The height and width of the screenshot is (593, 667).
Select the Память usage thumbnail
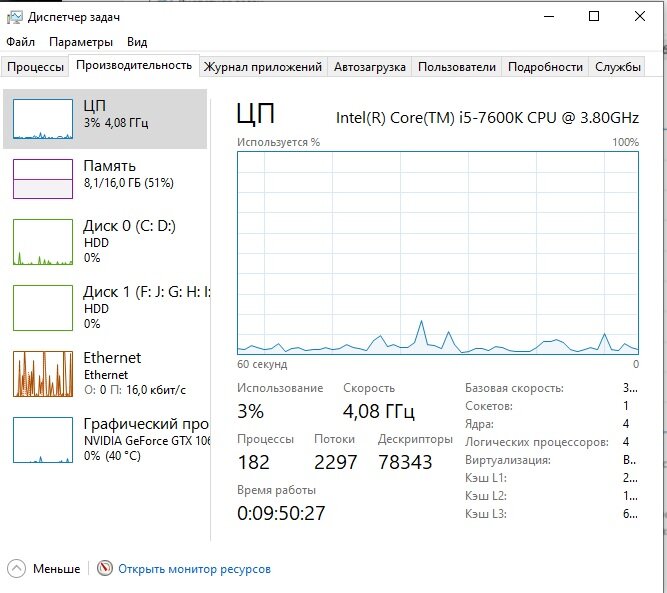pyautogui.click(x=43, y=179)
